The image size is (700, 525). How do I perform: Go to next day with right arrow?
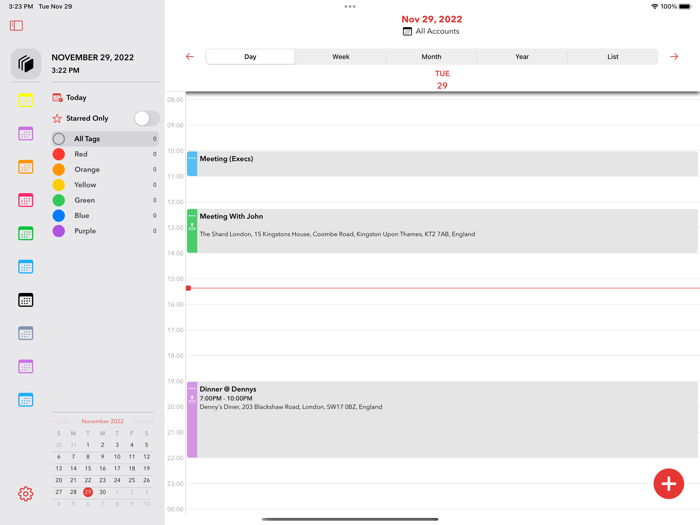tap(674, 57)
